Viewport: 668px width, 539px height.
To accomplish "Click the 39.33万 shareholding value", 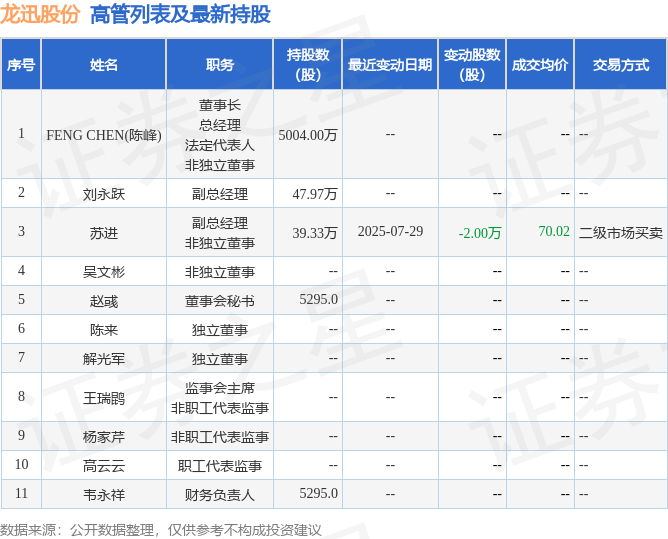I will pos(314,233).
